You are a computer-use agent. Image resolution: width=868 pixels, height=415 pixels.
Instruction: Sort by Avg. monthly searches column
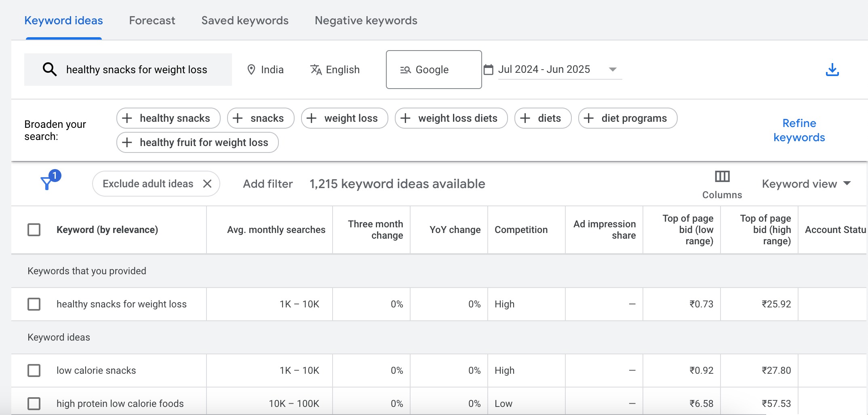pos(276,230)
